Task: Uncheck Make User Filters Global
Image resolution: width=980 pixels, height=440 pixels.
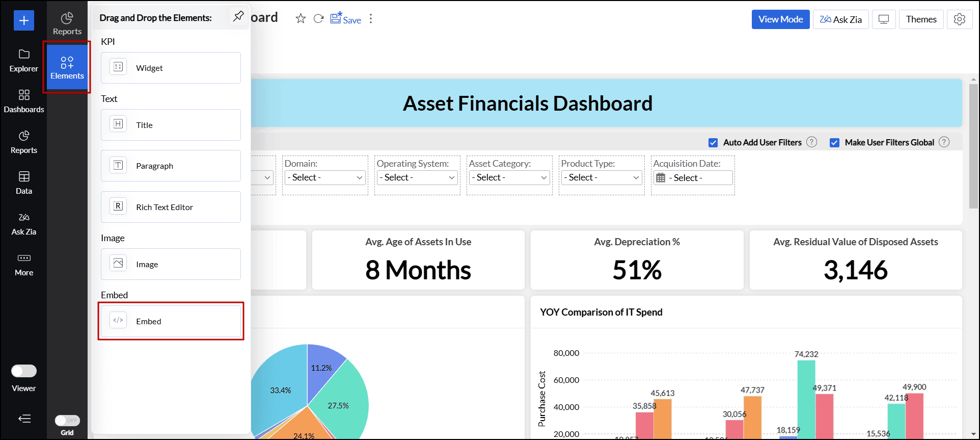Action: [834, 143]
